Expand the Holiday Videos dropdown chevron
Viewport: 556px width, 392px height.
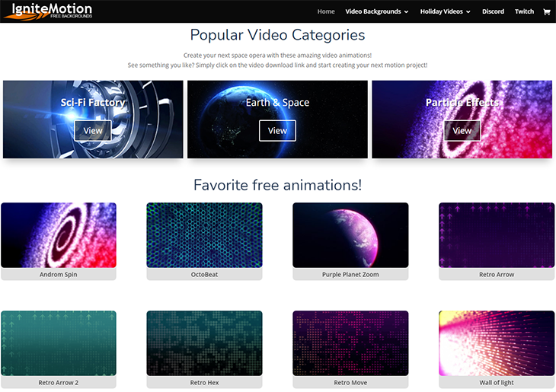[x=468, y=12]
